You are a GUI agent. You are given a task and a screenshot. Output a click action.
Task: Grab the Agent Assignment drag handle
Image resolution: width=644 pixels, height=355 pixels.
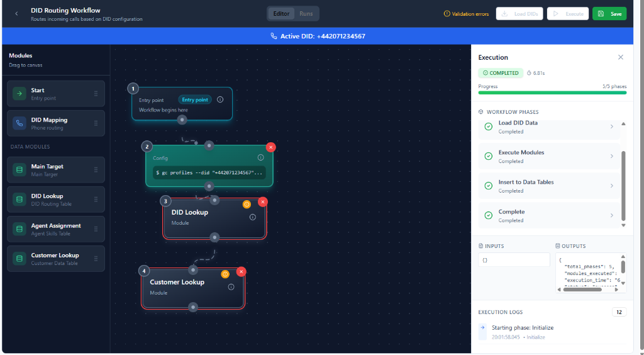(96, 229)
